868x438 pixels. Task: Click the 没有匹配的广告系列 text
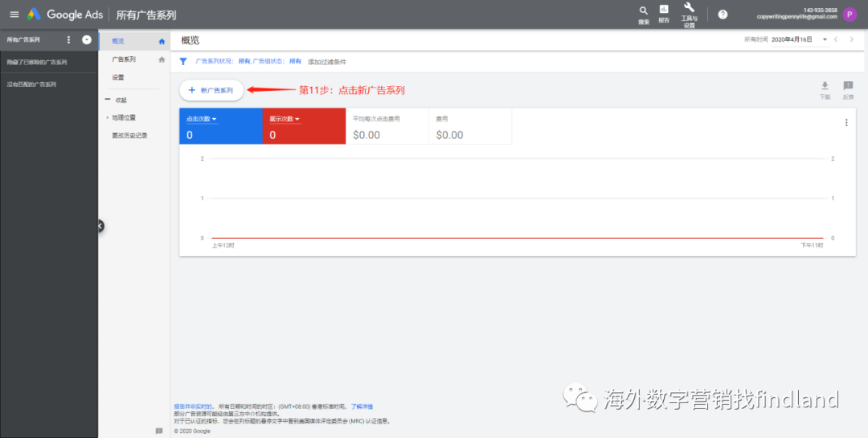coord(31,84)
